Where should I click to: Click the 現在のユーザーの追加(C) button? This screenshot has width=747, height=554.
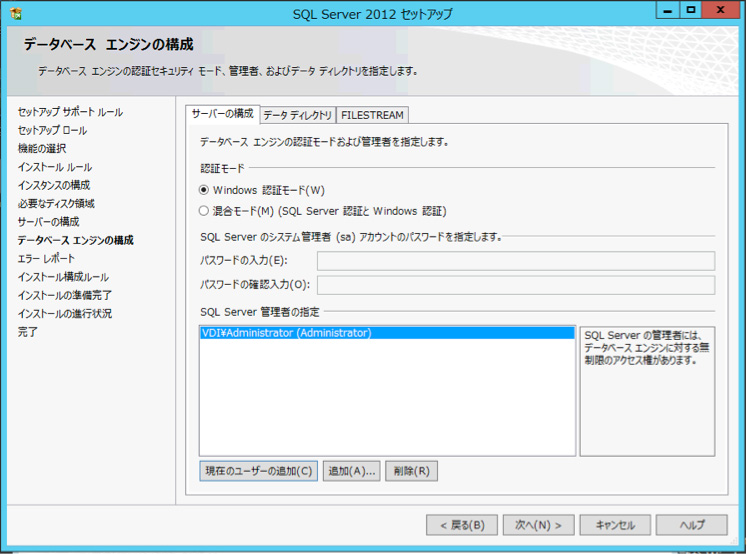pos(259,471)
